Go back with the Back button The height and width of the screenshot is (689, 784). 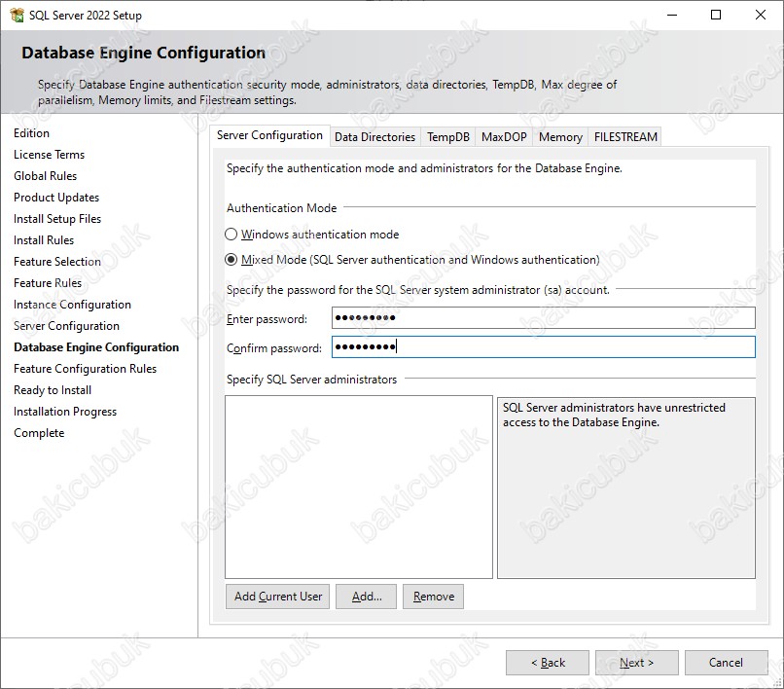548,663
